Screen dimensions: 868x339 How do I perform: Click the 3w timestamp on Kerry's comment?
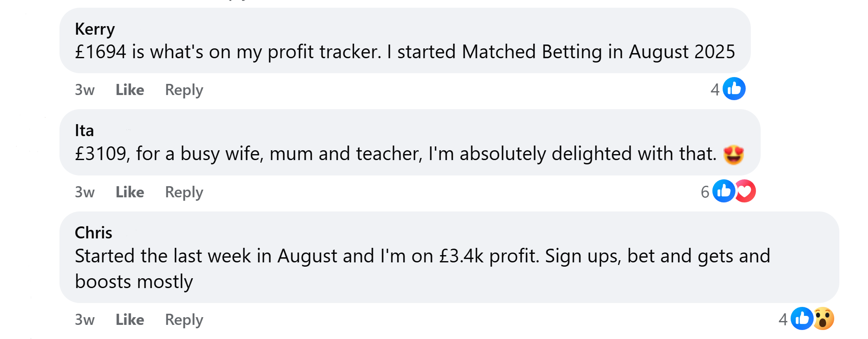pyautogui.click(x=84, y=90)
